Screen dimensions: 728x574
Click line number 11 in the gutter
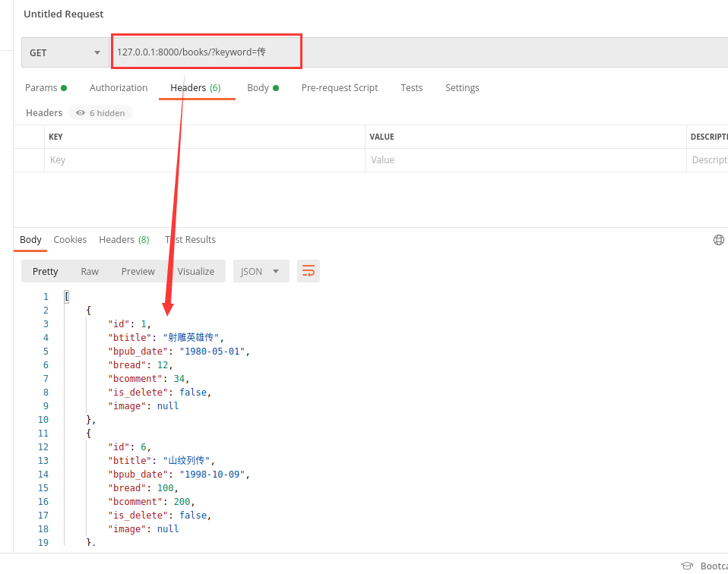click(43, 433)
